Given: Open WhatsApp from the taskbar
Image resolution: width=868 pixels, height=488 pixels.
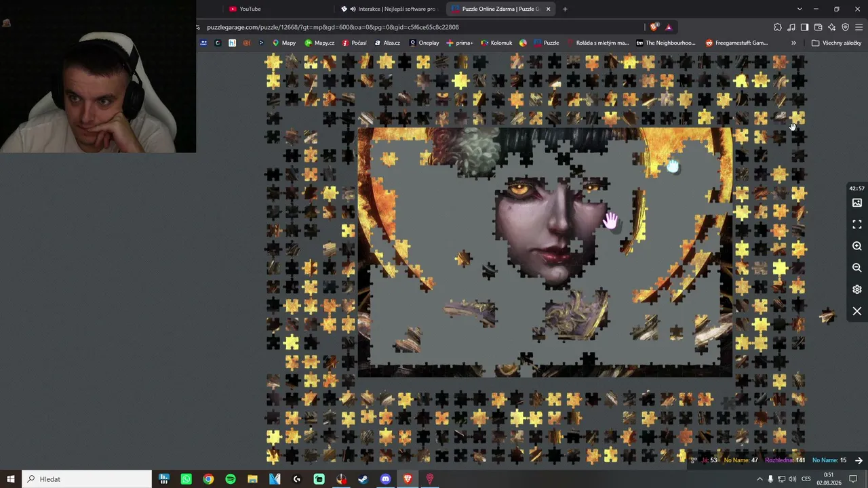Looking at the screenshot, I should coord(186,479).
